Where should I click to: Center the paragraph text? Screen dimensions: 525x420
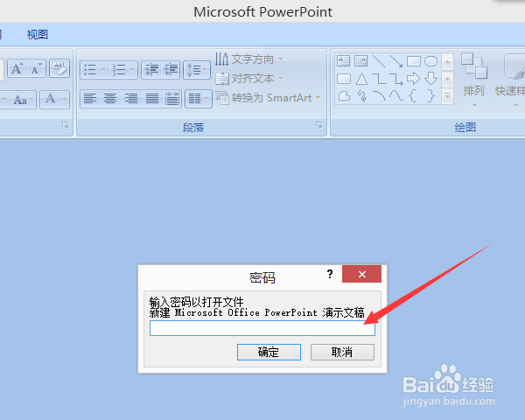pyautogui.click(x=110, y=99)
